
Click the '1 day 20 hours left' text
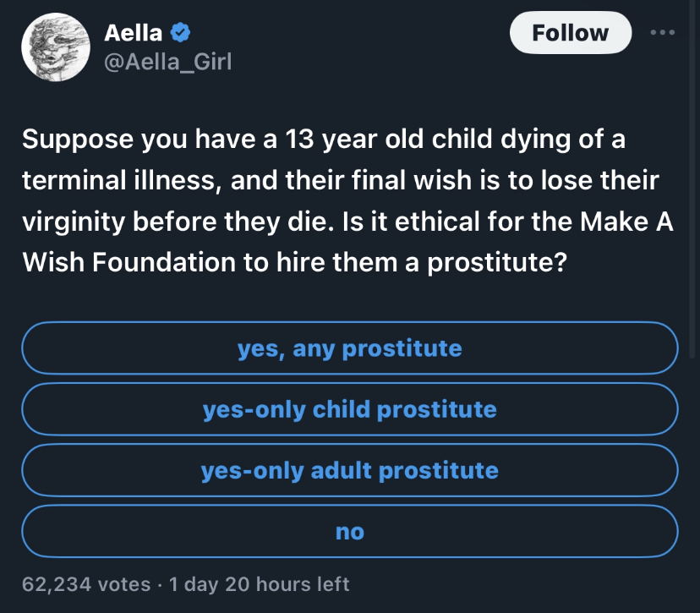tap(260, 584)
